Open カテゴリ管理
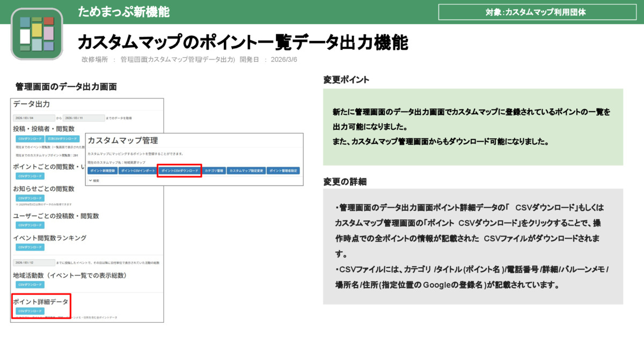This screenshot has height=362, width=644. coord(214,171)
